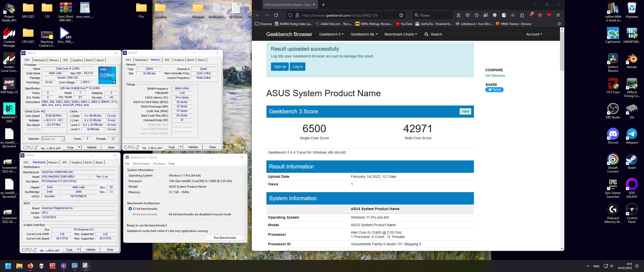This screenshot has width=644, height=272.
Task: Click the Tweet share button
Action: (494, 90)
